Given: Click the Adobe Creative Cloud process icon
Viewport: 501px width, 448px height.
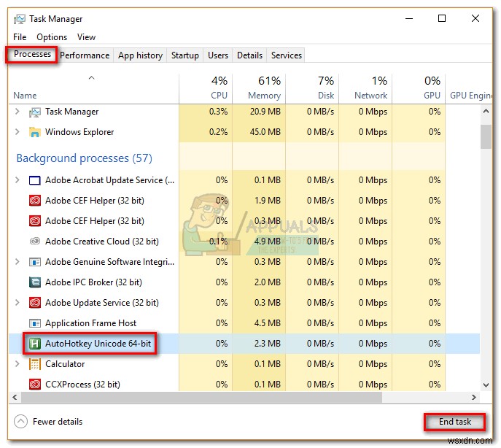Looking at the screenshot, I should pos(35,242).
